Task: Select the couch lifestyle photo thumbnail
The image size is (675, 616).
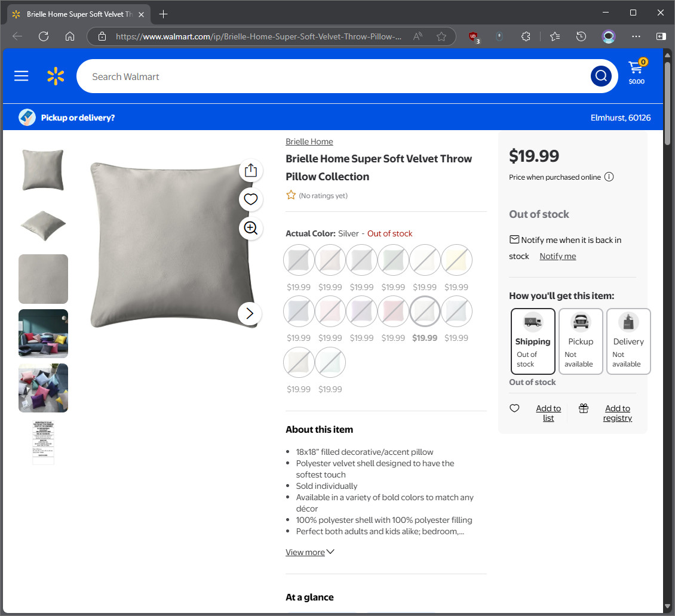Action: [43, 334]
